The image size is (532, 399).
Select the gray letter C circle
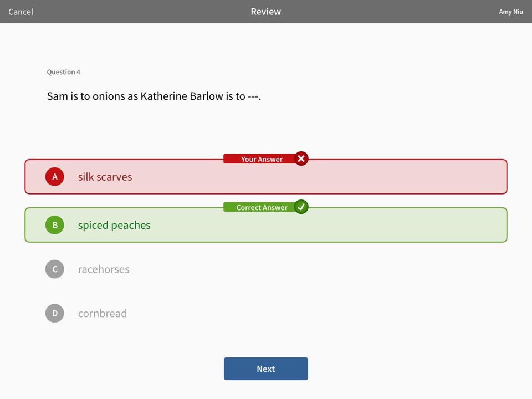(x=55, y=269)
